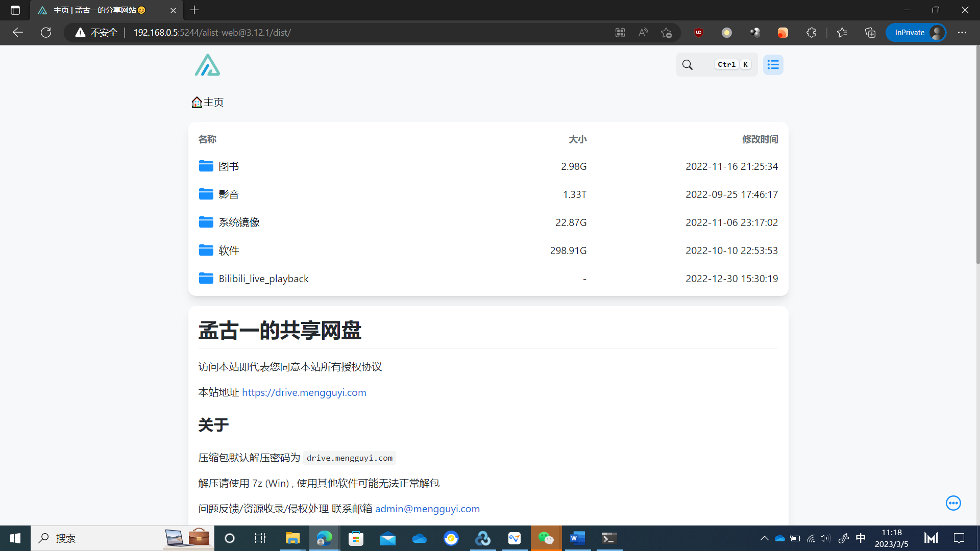Image resolution: width=980 pixels, height=551 pixels.
Task: Open the Windows Start menu
Action: [x=15, y=538]
